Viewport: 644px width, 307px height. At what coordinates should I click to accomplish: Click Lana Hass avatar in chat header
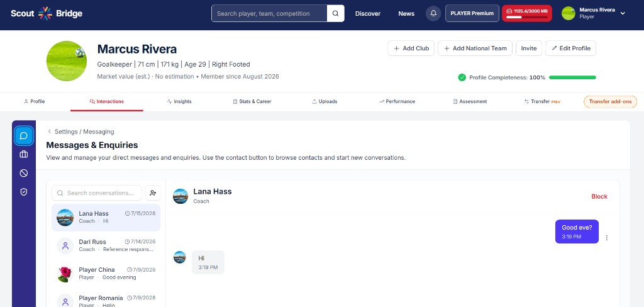[x=180, y=196]
